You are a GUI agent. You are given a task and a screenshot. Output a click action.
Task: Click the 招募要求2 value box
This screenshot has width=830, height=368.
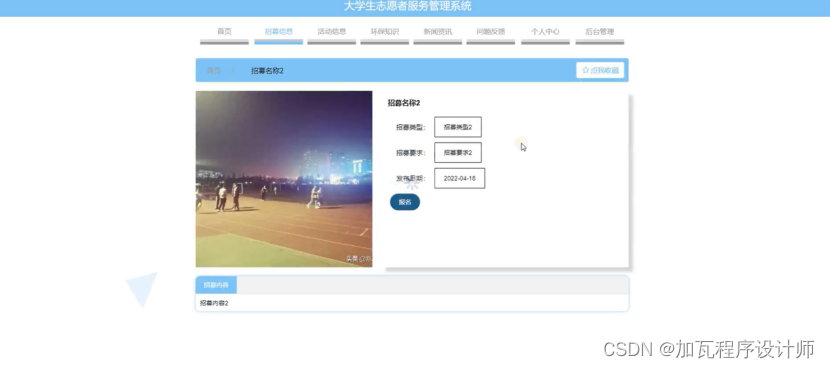coord(458,152)
